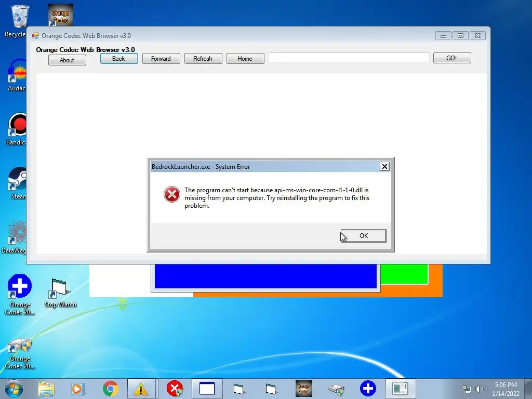The width and height of the screenshot is (532, 399).
Task: Switch to the yellow warning taskbar item
Action: click(141, 389)
